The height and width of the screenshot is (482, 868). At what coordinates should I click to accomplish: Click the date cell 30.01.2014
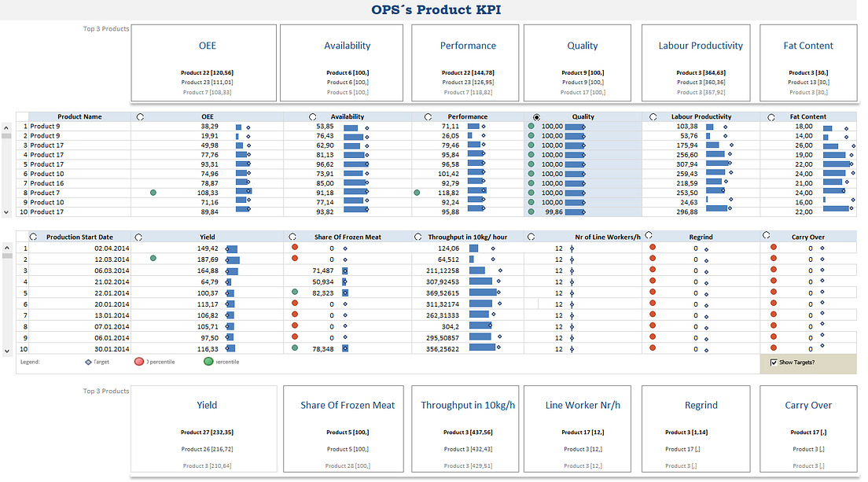pos(112,349)
